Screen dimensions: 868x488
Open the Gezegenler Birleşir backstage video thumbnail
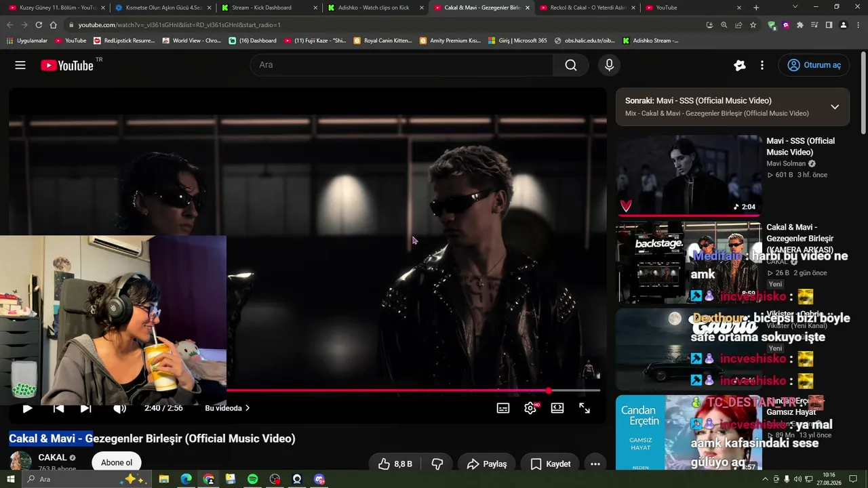coord(689,262)
